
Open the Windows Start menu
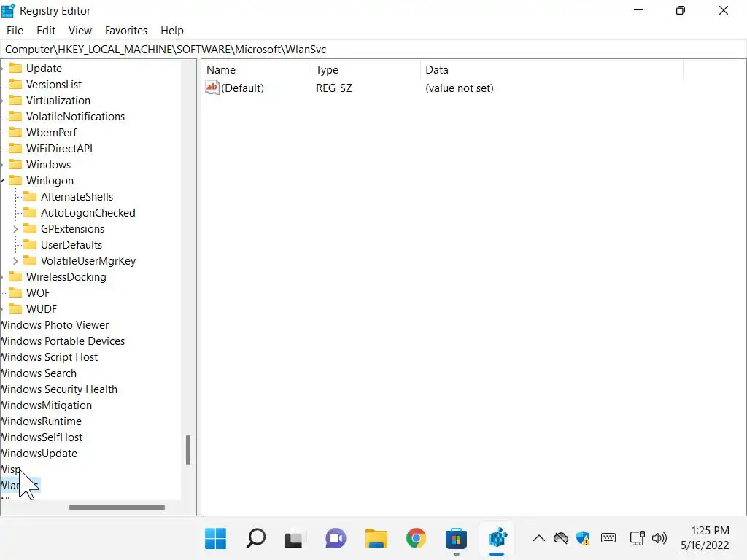point(215,539)
